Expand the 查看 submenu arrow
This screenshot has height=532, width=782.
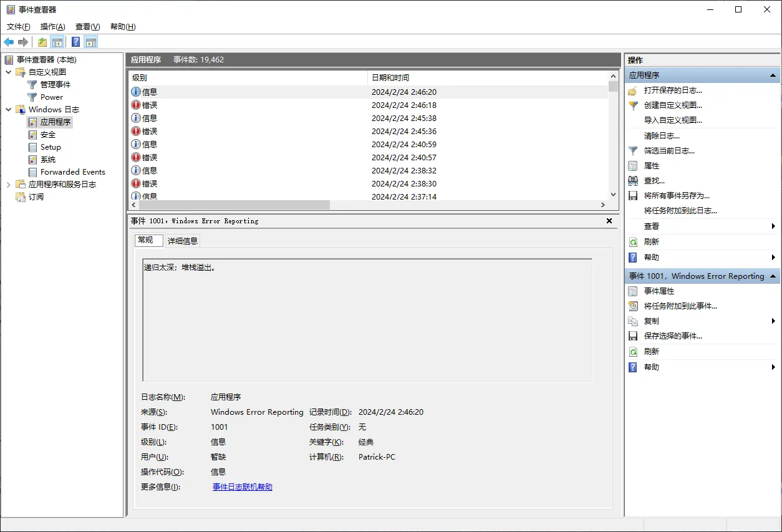773,226
